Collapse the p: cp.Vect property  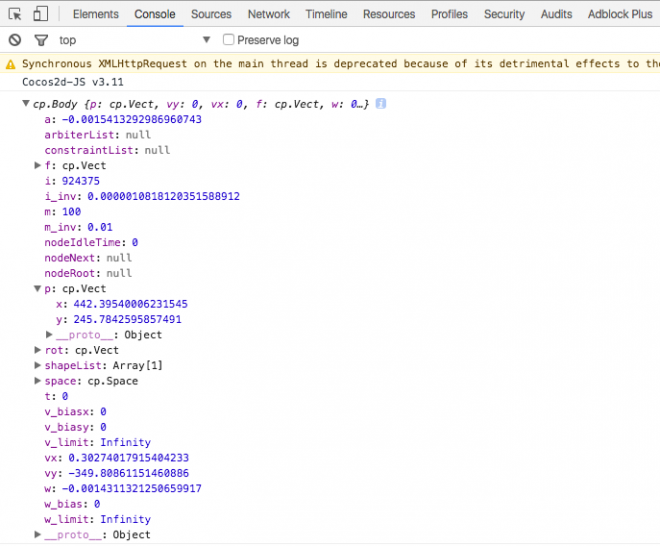coord(38,289)
